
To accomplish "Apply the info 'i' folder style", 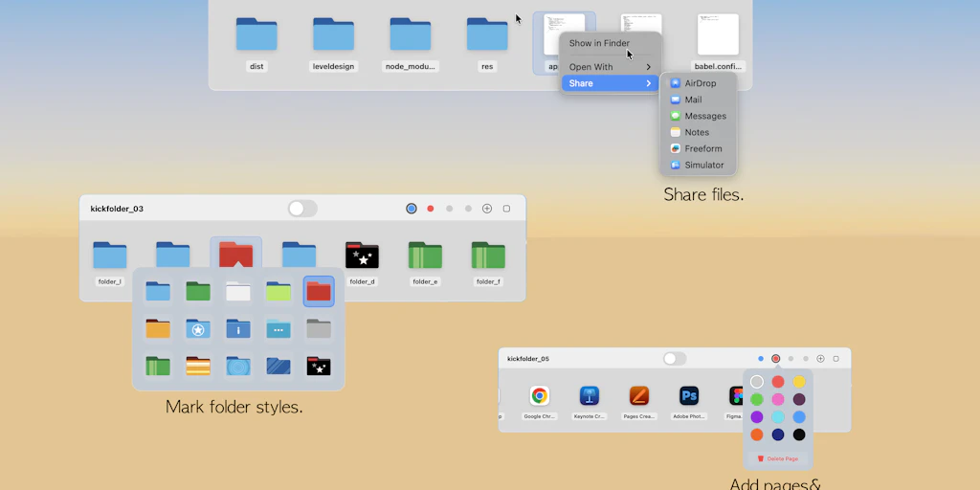I will [x=238, y=329].
